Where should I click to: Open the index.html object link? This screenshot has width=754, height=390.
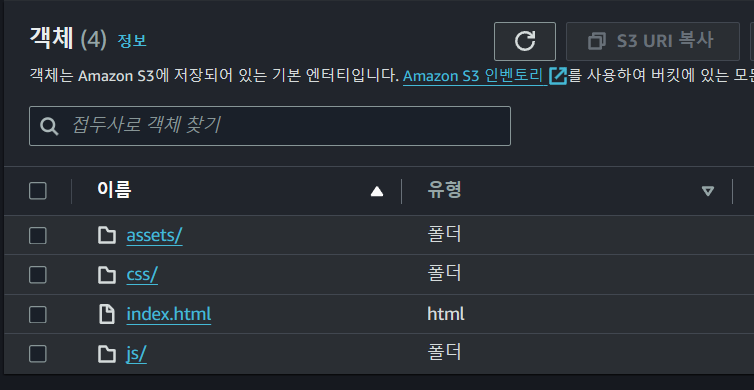169,315
